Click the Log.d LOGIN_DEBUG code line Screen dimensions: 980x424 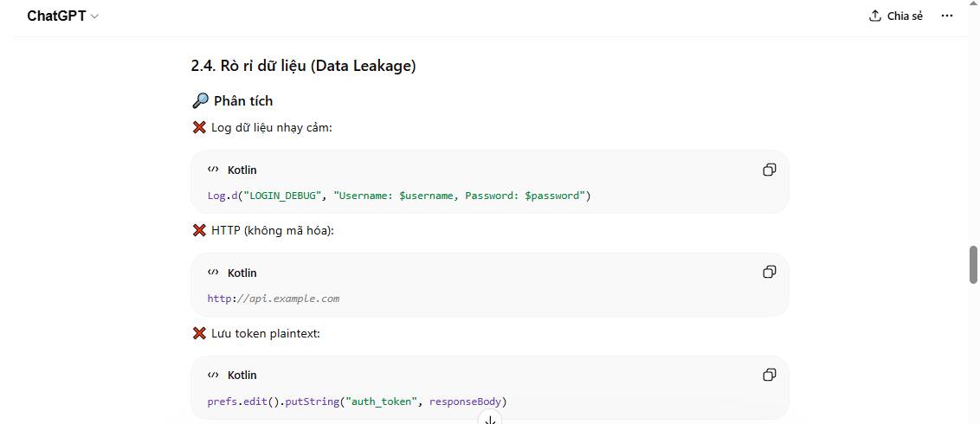[x=398, y=196]
